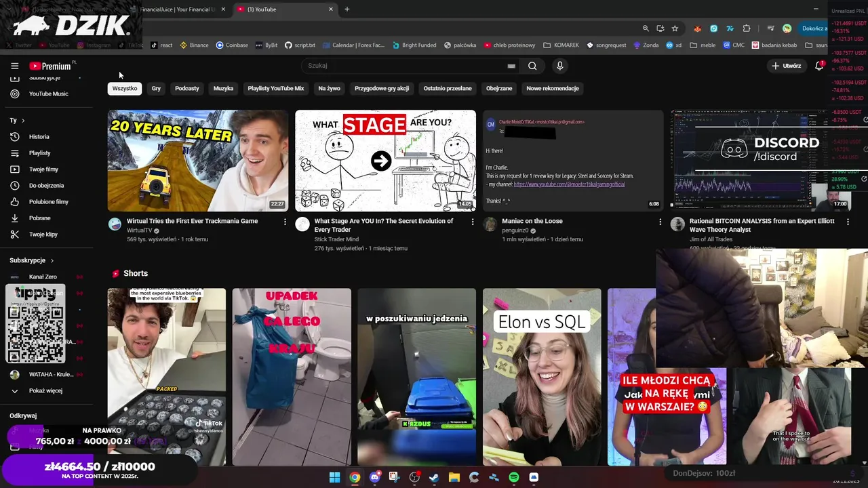Click the search magnifier button

532,66
